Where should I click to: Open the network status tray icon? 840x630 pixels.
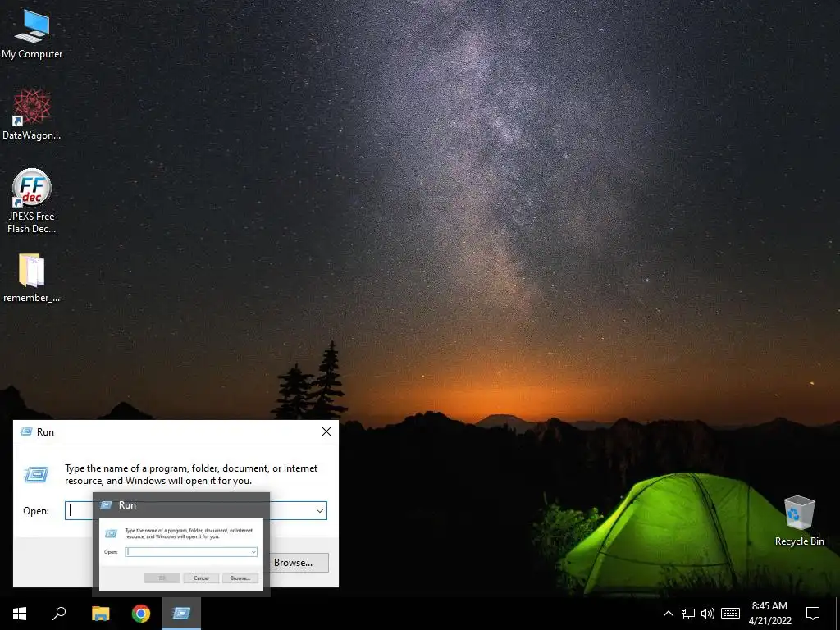688,614
